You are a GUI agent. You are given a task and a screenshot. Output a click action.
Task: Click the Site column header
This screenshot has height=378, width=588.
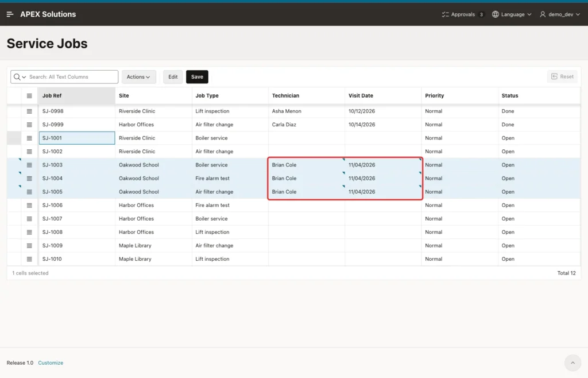coord(154,95)
